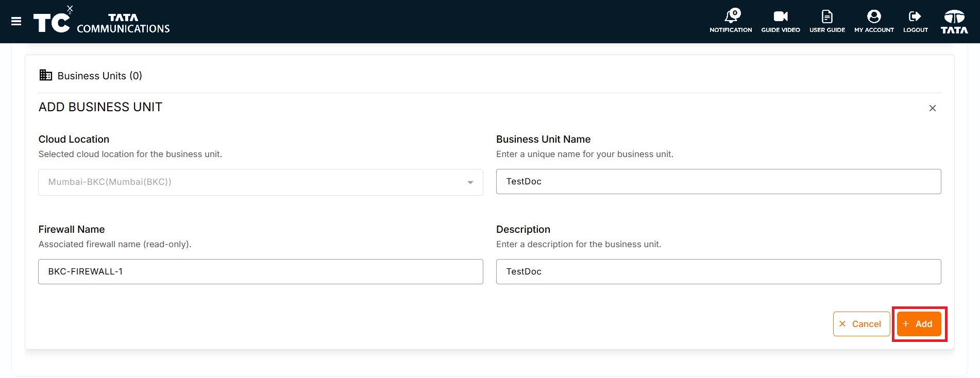980x378 pixels.
Task: Click the Firewall Name read-only field
Action: click(x=261, y=271)
